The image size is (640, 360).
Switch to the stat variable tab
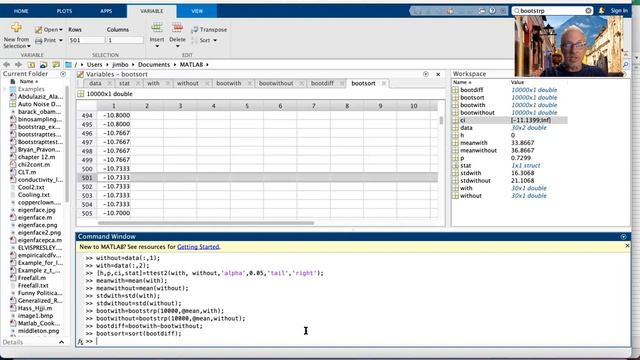[x=124, y=83]
